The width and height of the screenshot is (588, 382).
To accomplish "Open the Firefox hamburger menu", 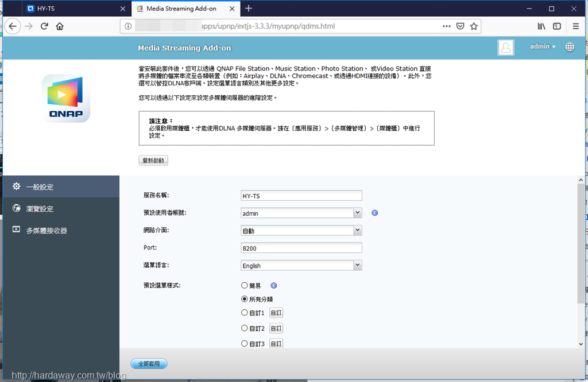I will 575,26.
